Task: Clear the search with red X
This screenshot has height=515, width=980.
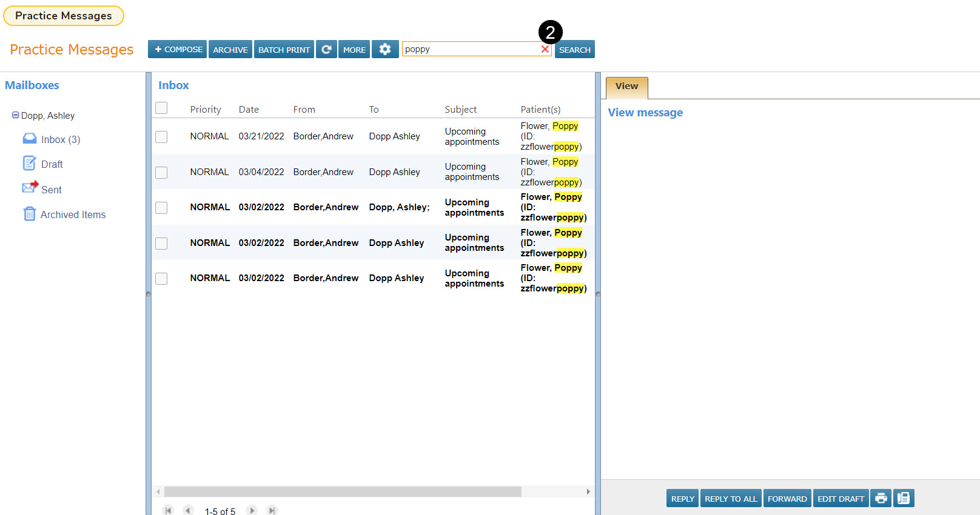Action: point(545,50)
